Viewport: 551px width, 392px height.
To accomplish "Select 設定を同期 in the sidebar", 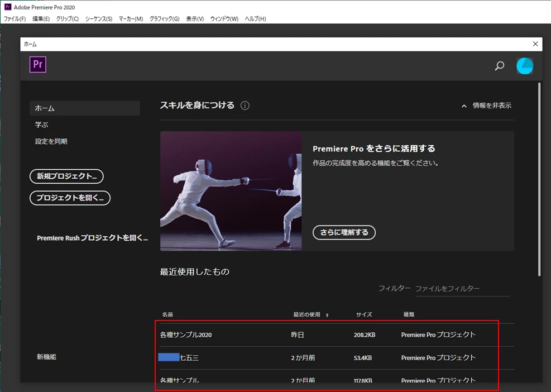I will pos(51,141).
